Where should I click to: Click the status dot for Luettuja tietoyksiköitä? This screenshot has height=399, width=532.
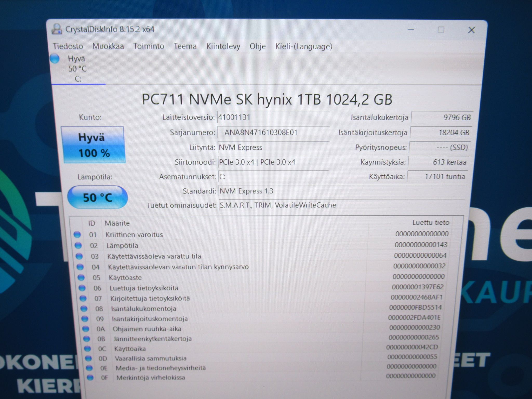point(82,288)
